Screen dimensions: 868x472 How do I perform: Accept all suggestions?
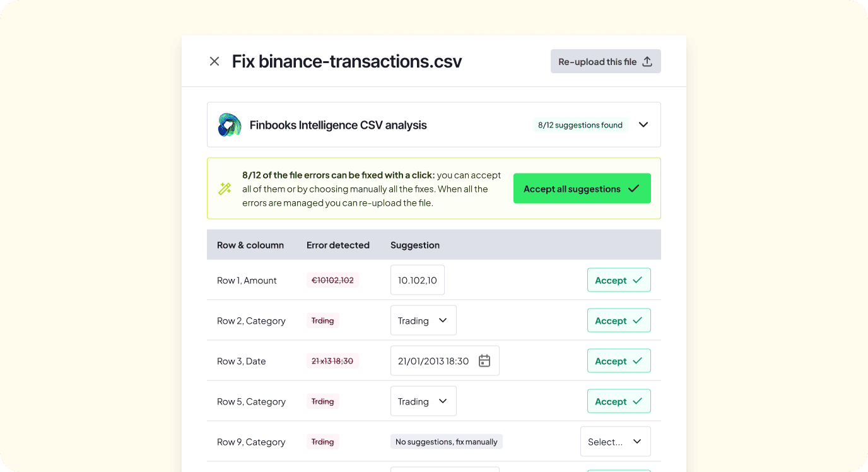(x=582, y=189)
